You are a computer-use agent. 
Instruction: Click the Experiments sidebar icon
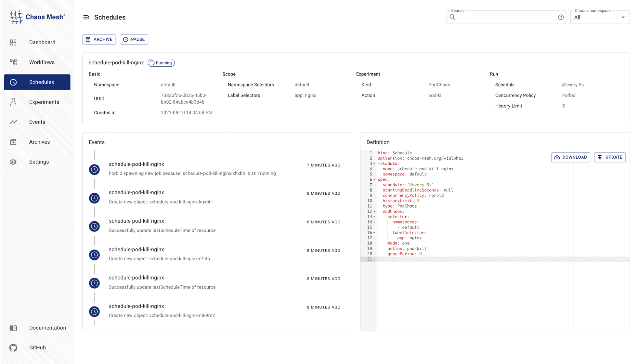click(x=13, y=102)
